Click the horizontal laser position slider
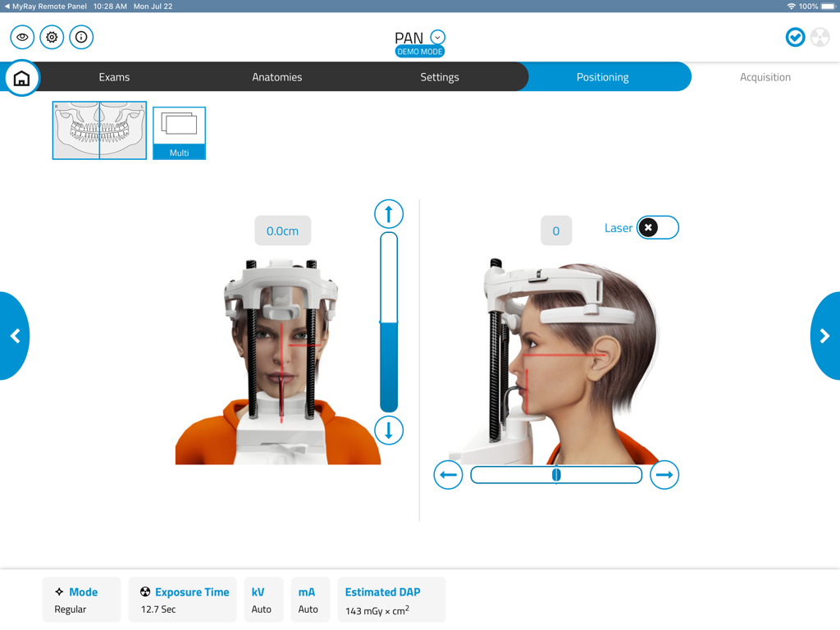This screenshot has width=840, height=630. (556, 474)
